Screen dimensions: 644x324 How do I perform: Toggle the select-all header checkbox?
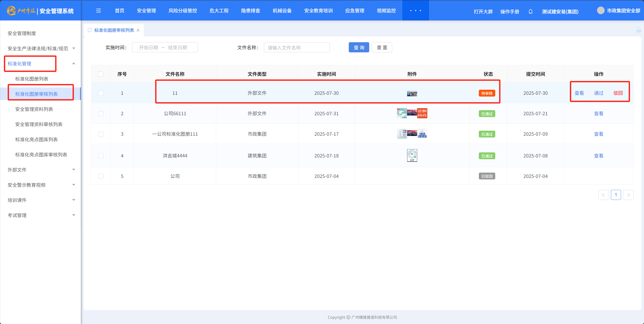(x=101, y=74)
